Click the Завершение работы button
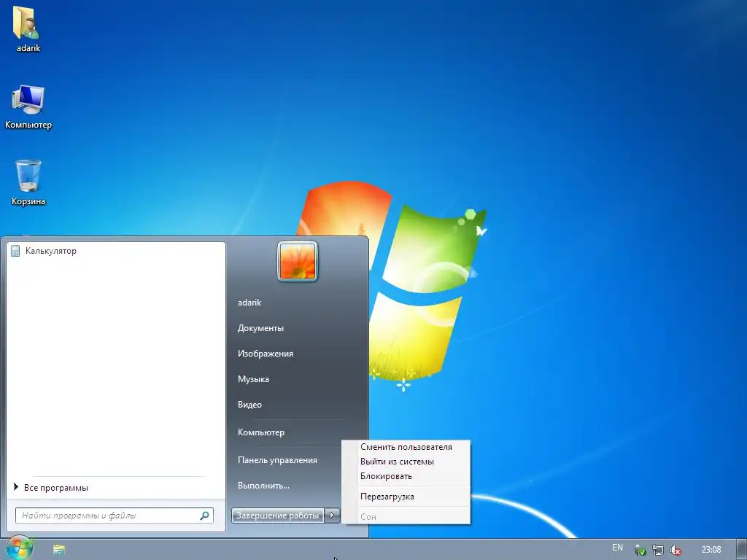 [278, 516]
